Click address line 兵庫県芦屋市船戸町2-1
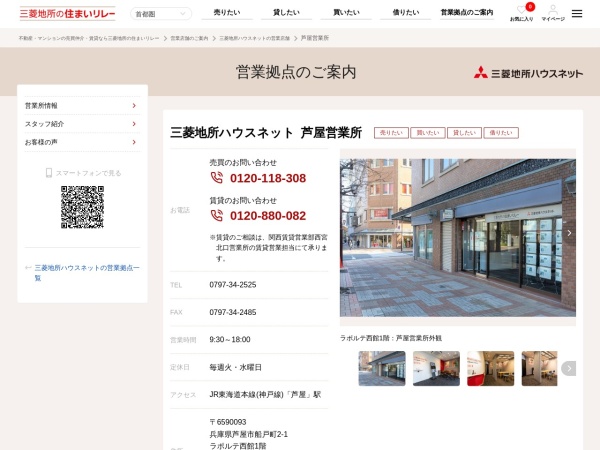 248,434
